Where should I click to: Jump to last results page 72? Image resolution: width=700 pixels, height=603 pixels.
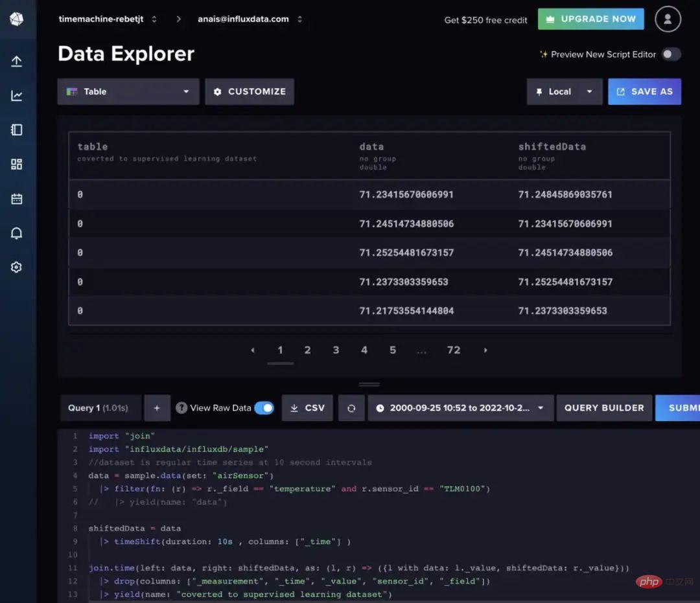454,350
